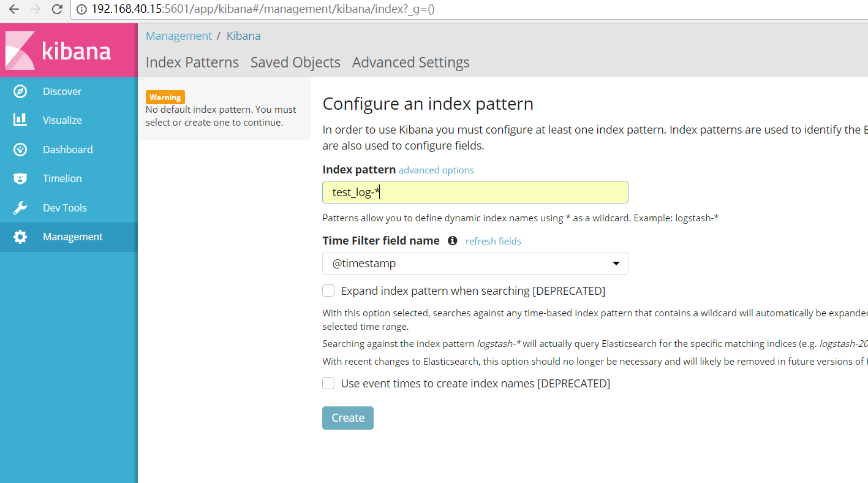This screenshot has height=483, width=868.
Task: Click the Visualize bar chart icon
Action: (x=20, y=120)
